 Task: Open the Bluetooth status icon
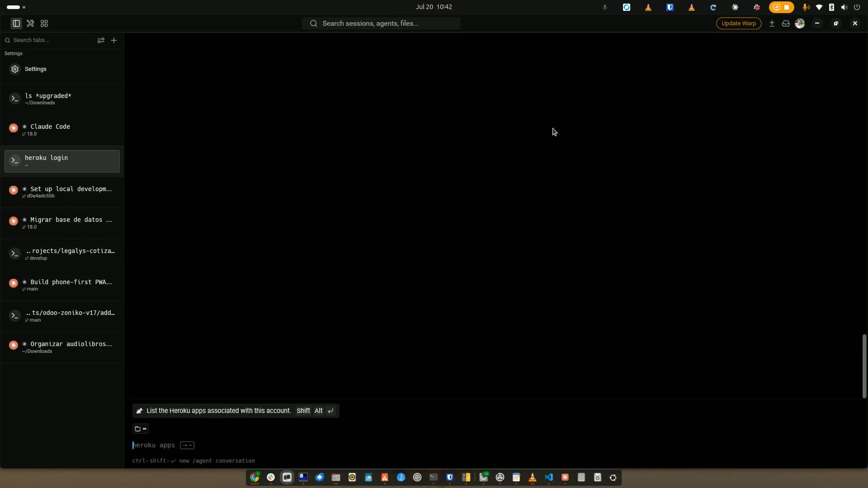tap(831, 7)
